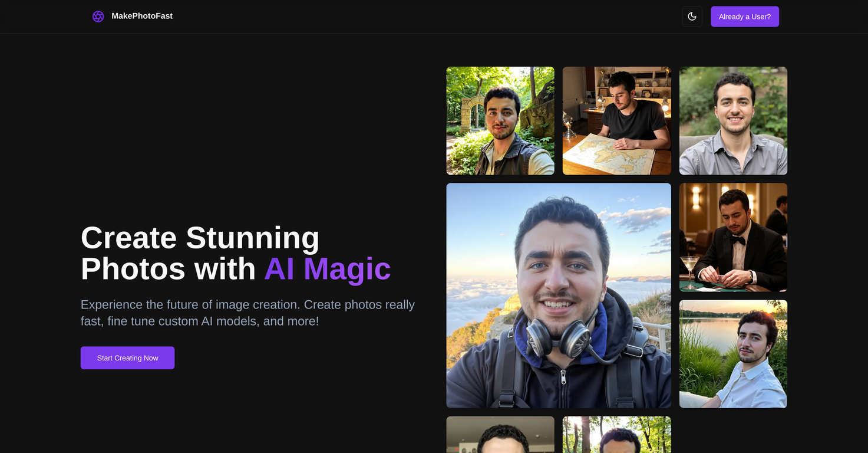Click the aperture icon beside MakePhotoFast text
The image size is (868, 453).
[x=98, y=16]
